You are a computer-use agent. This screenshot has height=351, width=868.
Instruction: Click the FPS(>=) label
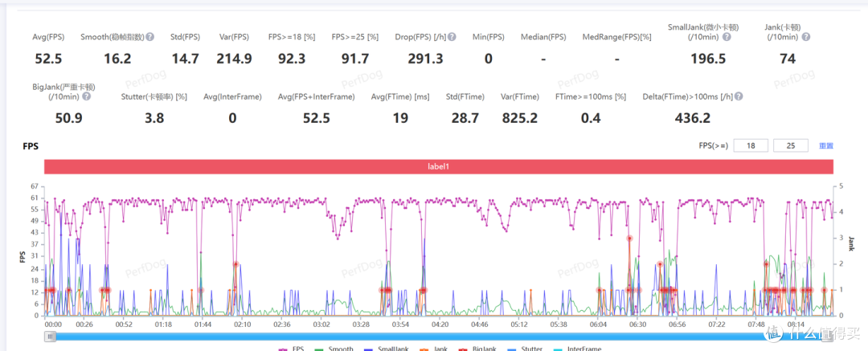pyautogui.click(x=714, y=145)
